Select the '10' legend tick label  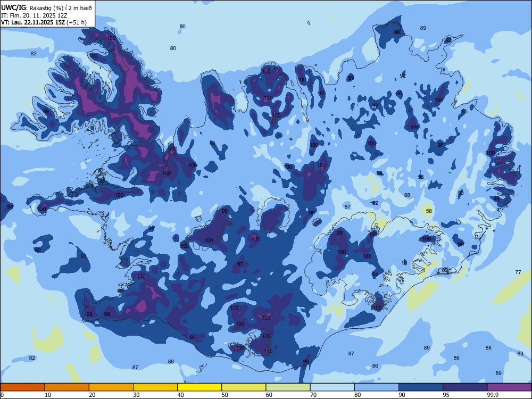(48, 395)
